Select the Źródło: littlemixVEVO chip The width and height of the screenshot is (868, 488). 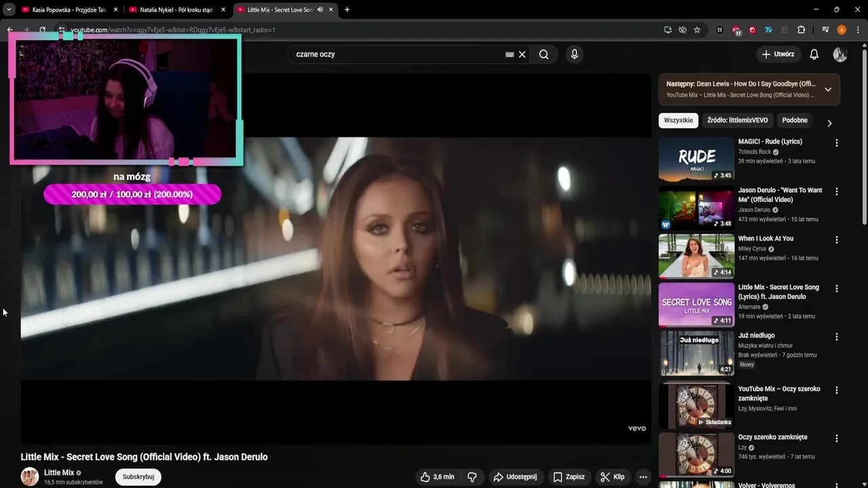coord(737,120)
